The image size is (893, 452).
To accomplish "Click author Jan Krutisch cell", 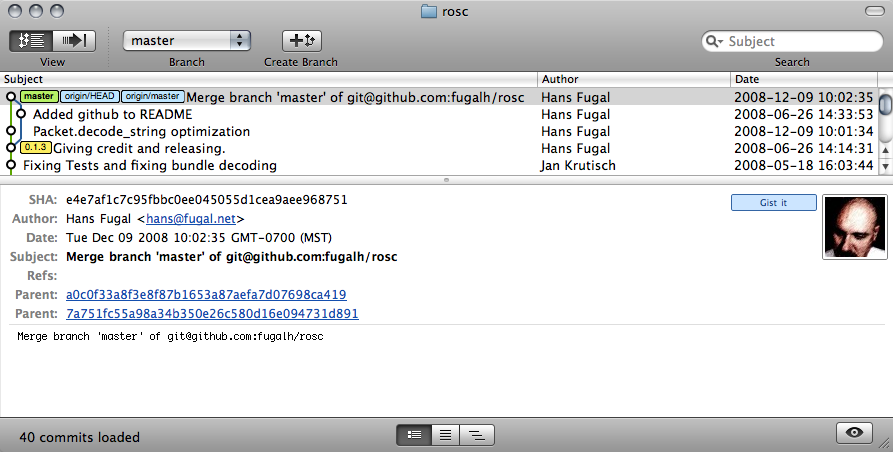I will 578,166.
